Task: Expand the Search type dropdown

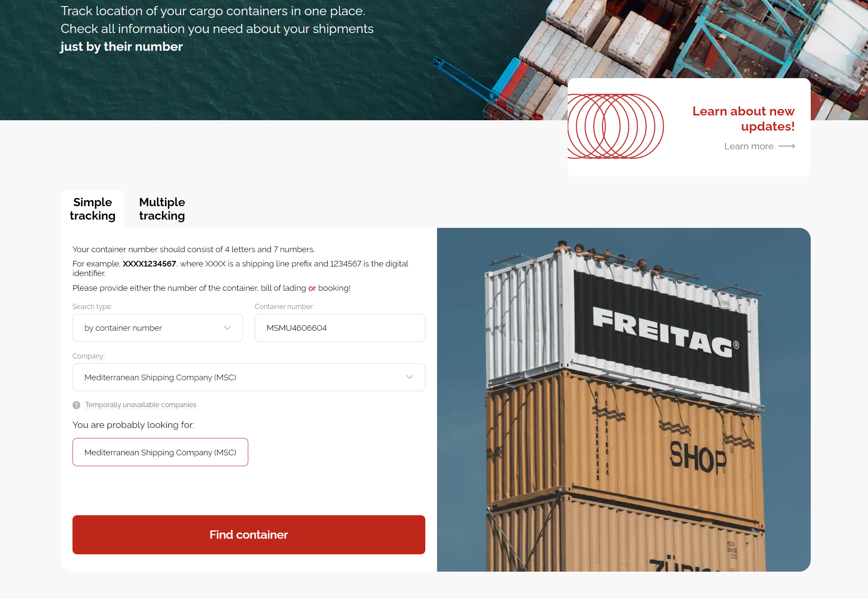Action: (x=157, y=328)
